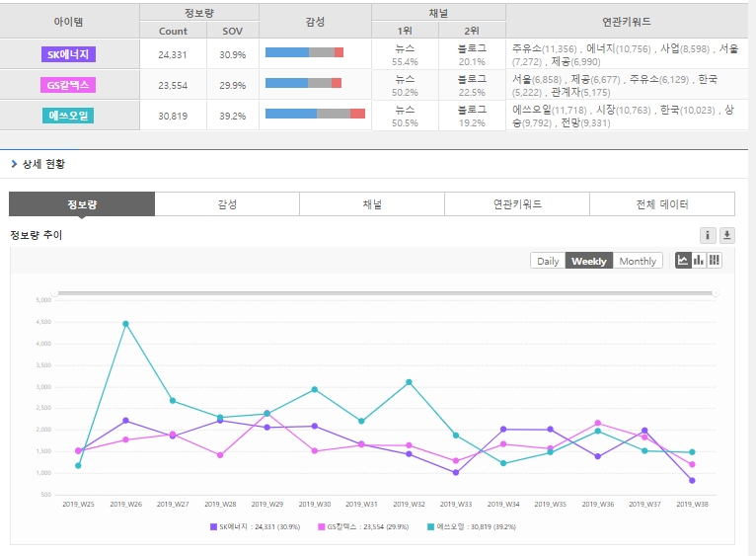Open the 감성 tab

pos(227,204)
